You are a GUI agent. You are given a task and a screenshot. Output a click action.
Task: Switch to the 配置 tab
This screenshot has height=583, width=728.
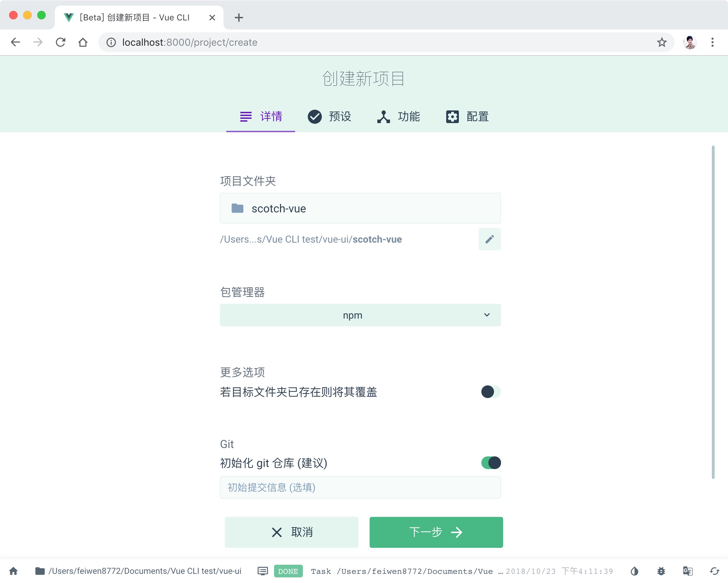tap(467, 116)
